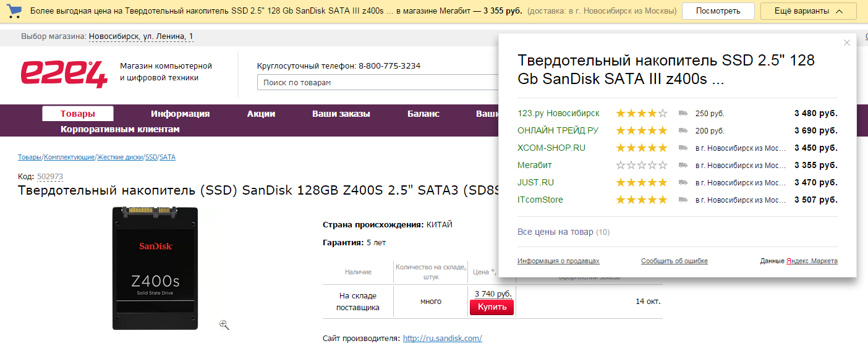The width and height of the screenshot is (868, 346).
Task: Click price 3 690 руб. in popup
Action: (816, 131)
